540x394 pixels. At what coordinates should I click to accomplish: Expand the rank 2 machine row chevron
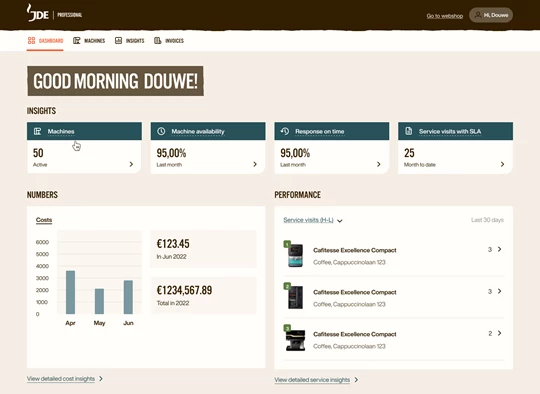point(500,291)
